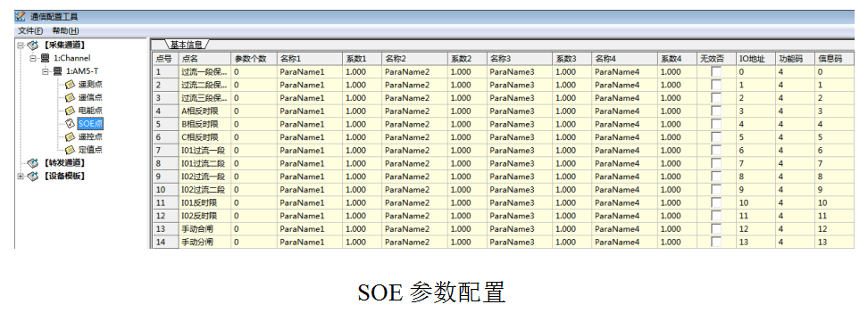This screenshot has height=321, width=868.
Task: Click the 遥信点 node icon
Action: click(x=70, y=97)
